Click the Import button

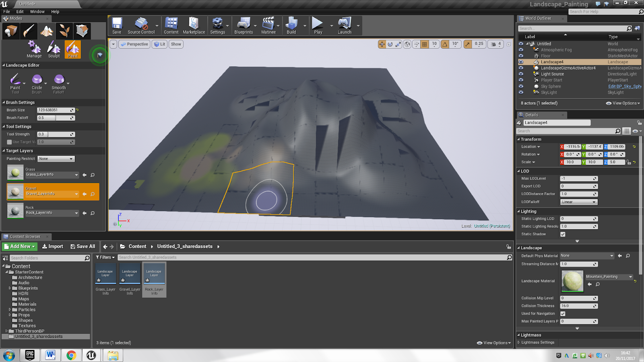[x=53, y=247]
